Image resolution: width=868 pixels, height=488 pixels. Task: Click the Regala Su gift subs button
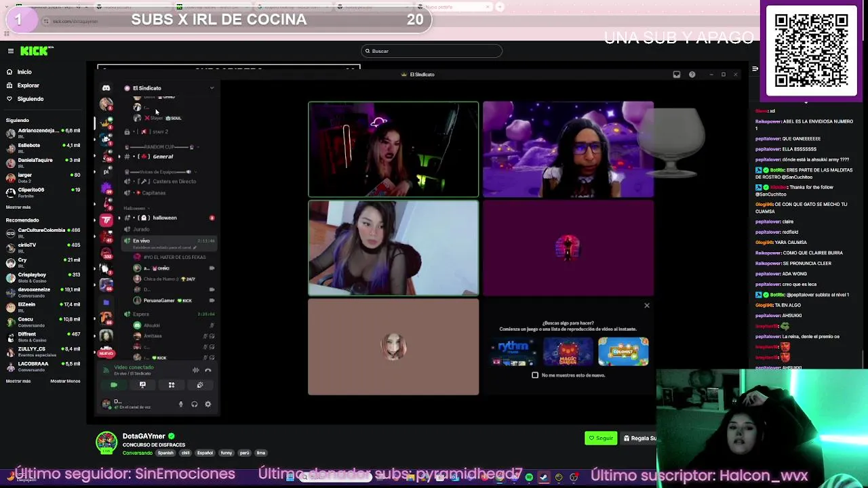(x=639, y=439)
